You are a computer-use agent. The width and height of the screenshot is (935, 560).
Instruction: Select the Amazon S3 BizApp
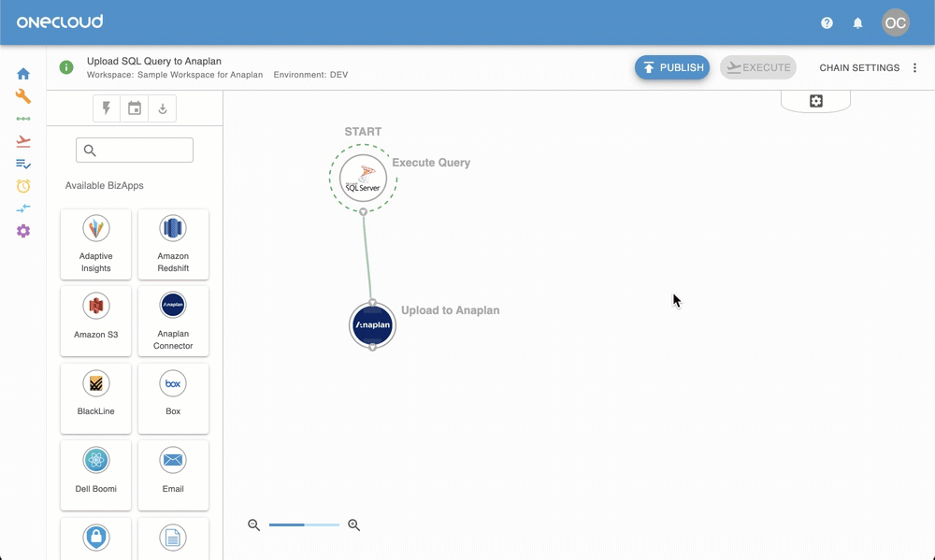pyautogui.click(x=96, y=321)
